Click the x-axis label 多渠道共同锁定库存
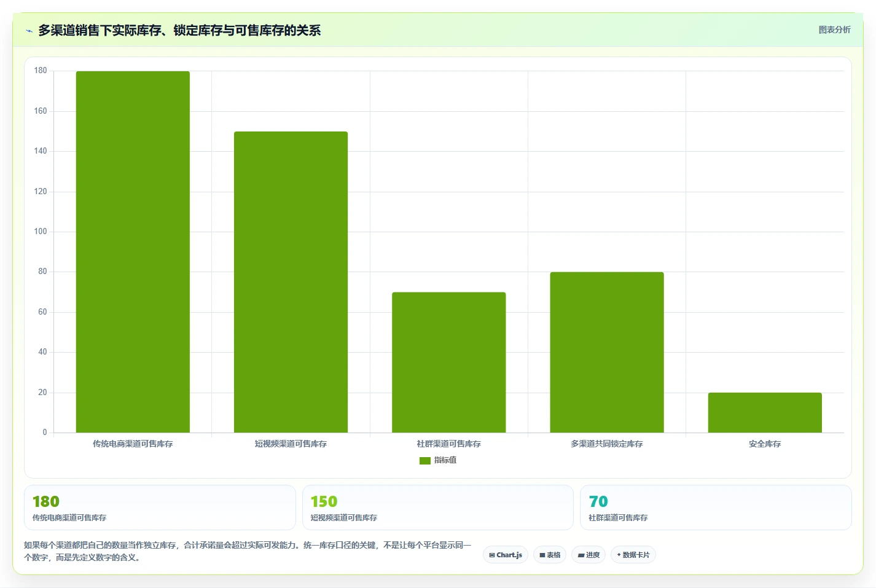 [607, 444]
